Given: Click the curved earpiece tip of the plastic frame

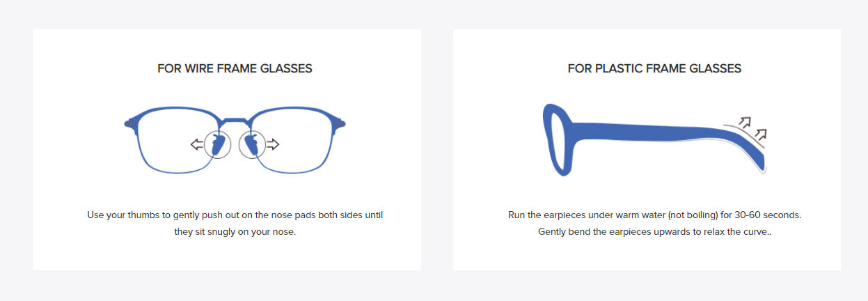Looking at the screenshot, I should [754, 154].
